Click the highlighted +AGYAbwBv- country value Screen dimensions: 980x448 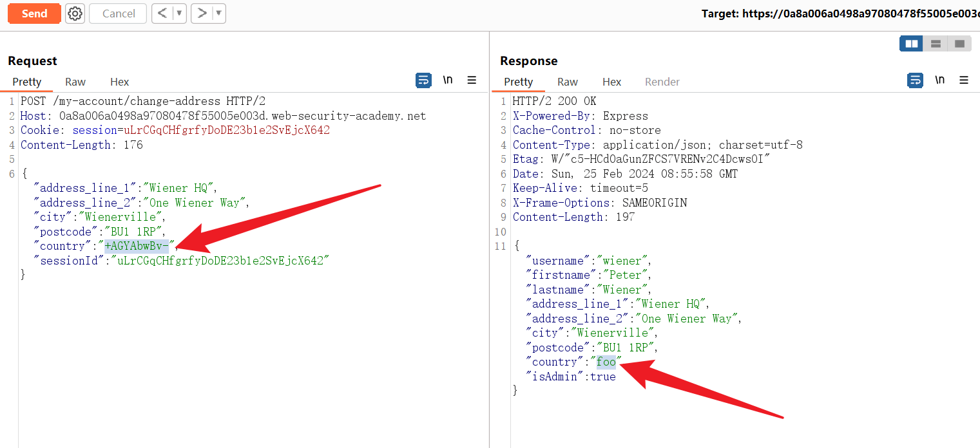(137, 246)
